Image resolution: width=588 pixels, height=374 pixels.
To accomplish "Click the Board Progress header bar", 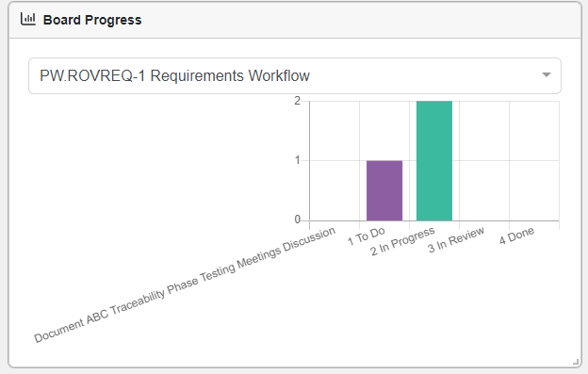I will pos(295,20).
